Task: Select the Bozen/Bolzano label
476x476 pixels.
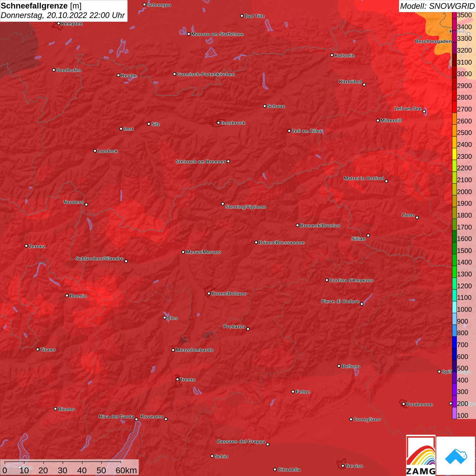Action: coord(229,293)
